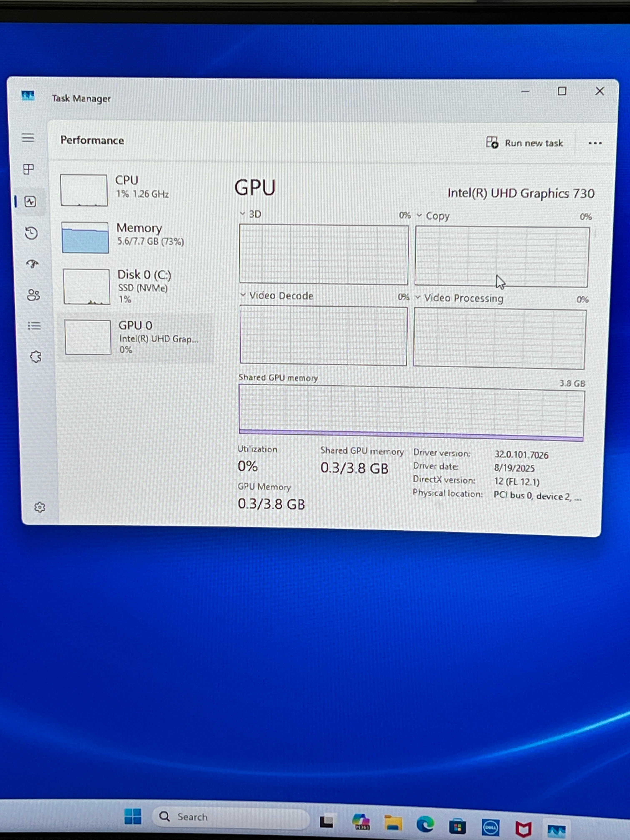Click the DirectX version 12 (FL 12.1)
The height and width of the screenshot is (840, 630).
click(x=516, y=481)
